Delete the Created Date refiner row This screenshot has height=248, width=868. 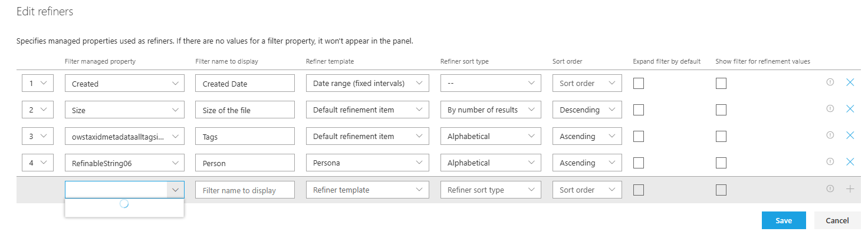click(850, 83)
